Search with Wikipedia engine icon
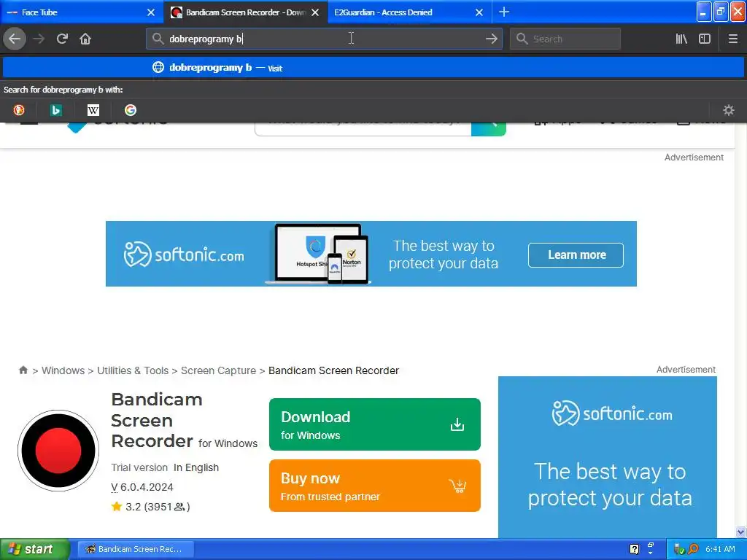Image resolution: width=747 pixels, height=560 pixels. click(93, 110)
